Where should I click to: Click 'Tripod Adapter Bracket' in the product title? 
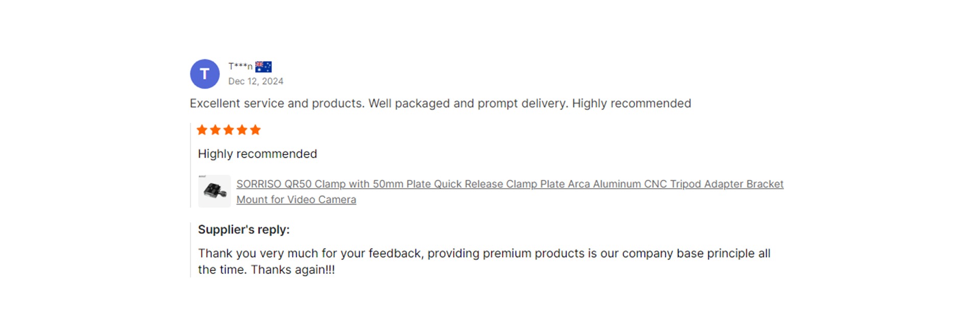coord(727,184)
